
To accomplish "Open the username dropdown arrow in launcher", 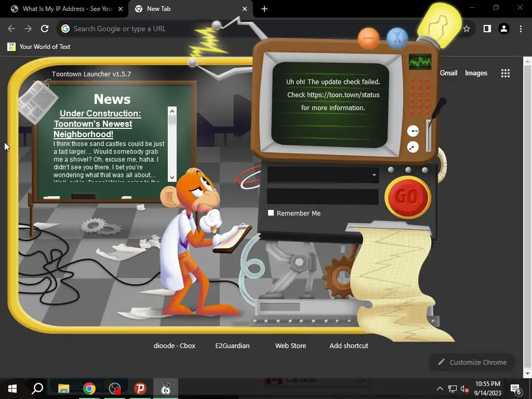I will pos(374,175).
